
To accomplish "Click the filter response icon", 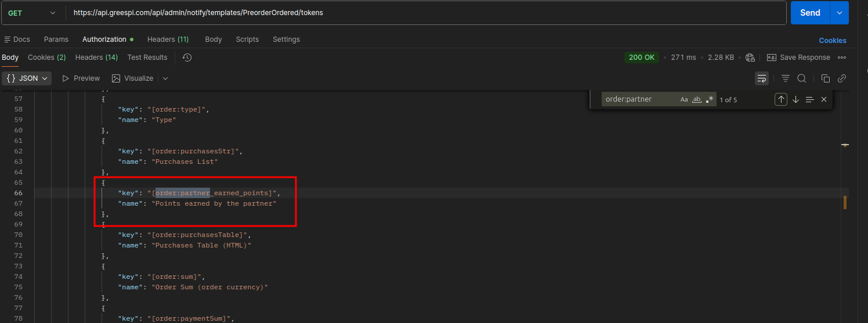I will click(x=786, y=78).
